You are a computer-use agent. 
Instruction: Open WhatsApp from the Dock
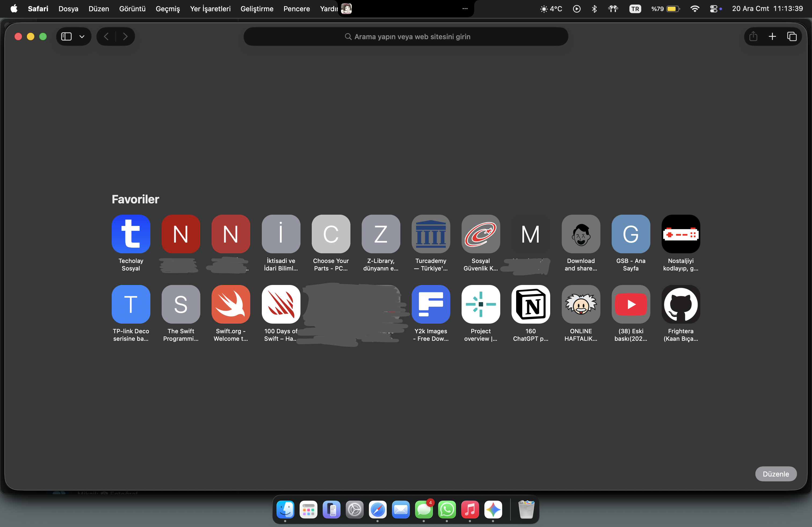tap(447, 510)
